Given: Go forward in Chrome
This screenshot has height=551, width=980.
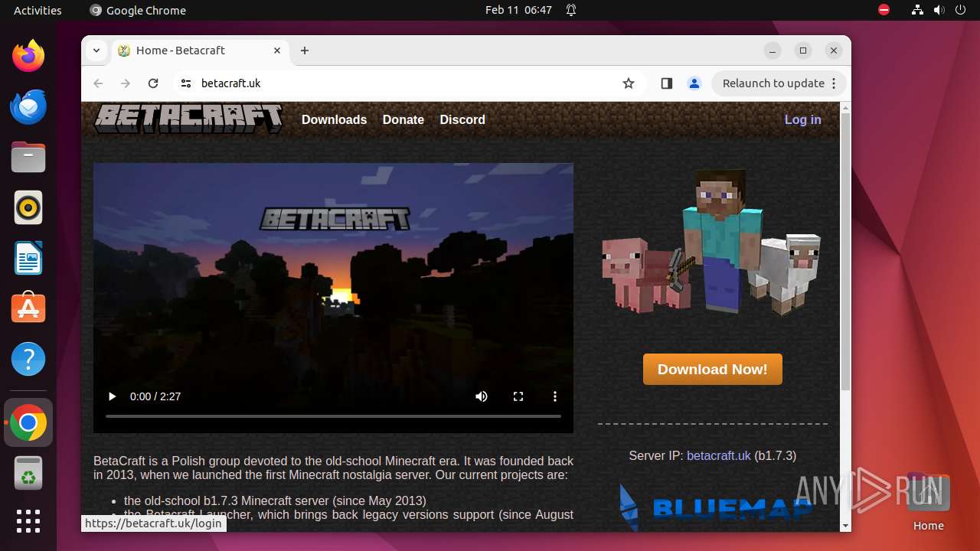Looking at the screenshot, I should point(126,83).
